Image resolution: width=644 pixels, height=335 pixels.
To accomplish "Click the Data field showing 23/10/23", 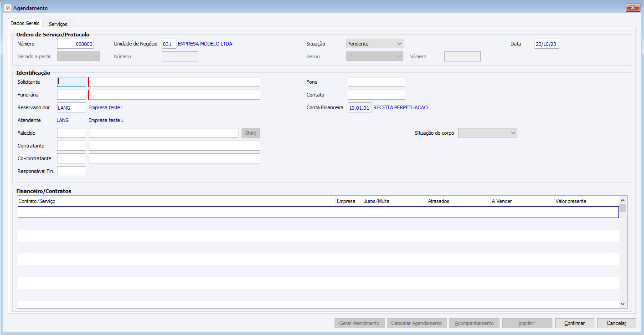I will tap(547, 44).
